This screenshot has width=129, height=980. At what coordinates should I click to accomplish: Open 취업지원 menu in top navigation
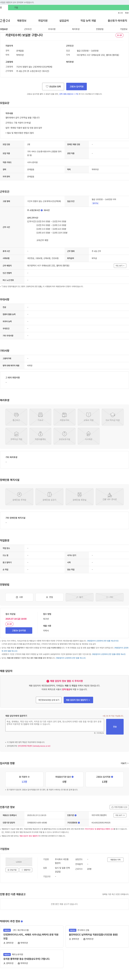click(x=43, y=21)
